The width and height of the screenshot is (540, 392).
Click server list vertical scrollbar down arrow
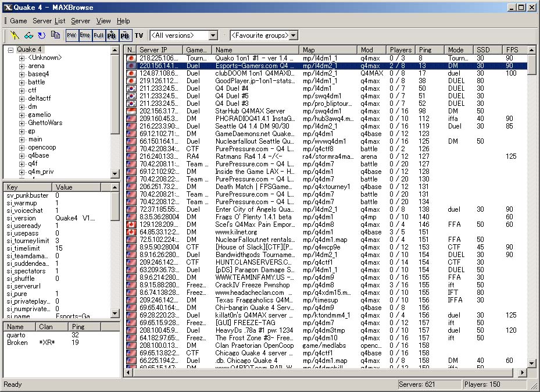click(531, 363)
